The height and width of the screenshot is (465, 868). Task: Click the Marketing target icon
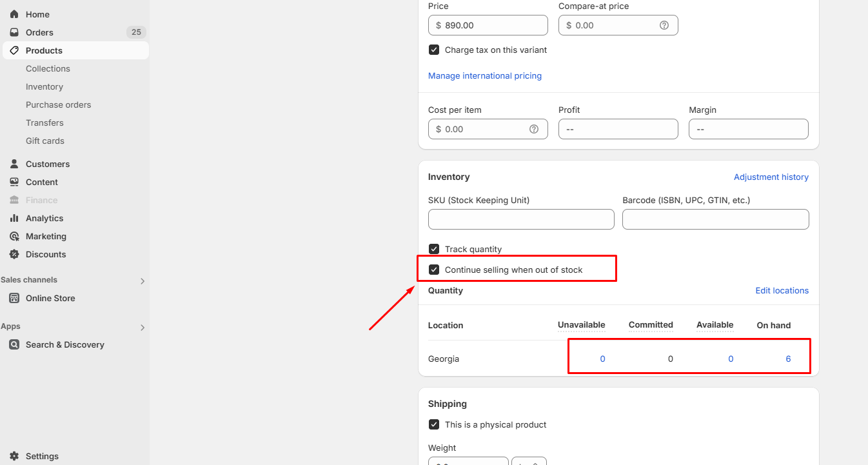(x=14, y=236)
